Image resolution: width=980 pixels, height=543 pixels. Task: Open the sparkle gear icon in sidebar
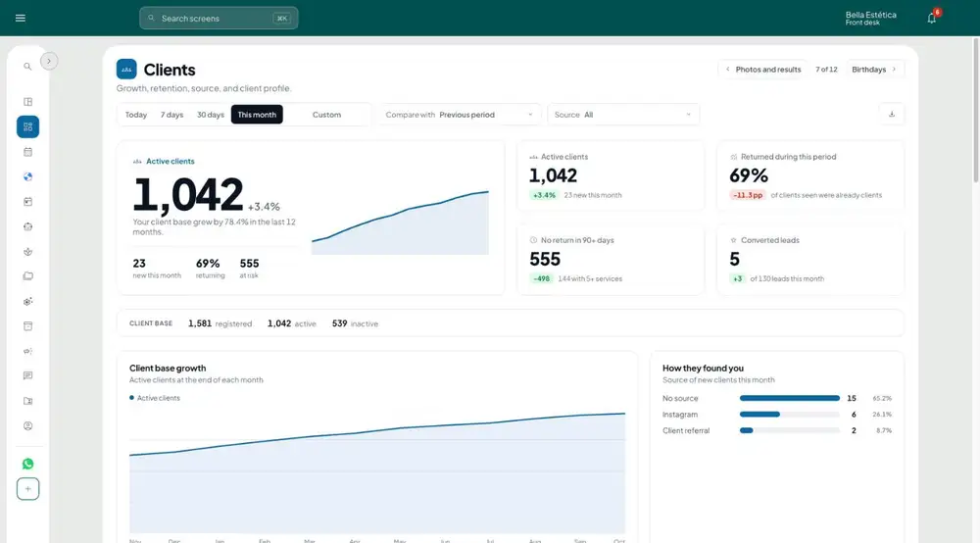[x=27, y=301]
